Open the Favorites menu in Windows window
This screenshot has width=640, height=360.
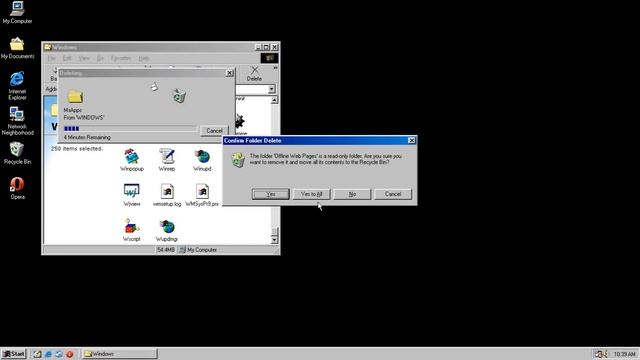(x=121, y=58)
